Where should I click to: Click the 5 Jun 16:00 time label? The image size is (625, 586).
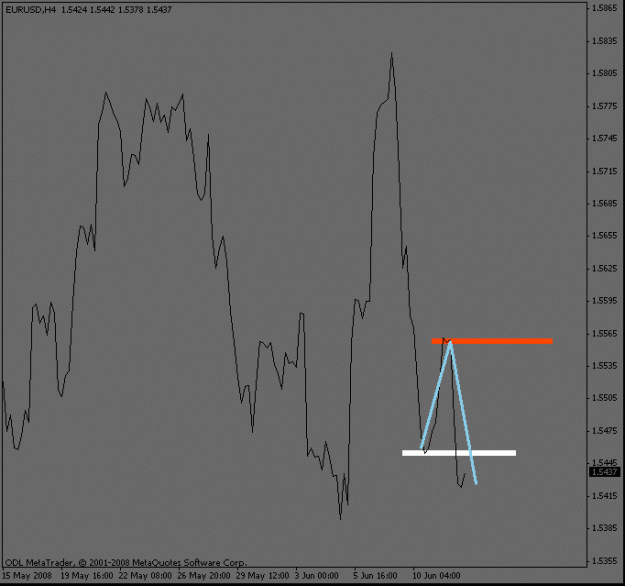(x=375, y=576)
